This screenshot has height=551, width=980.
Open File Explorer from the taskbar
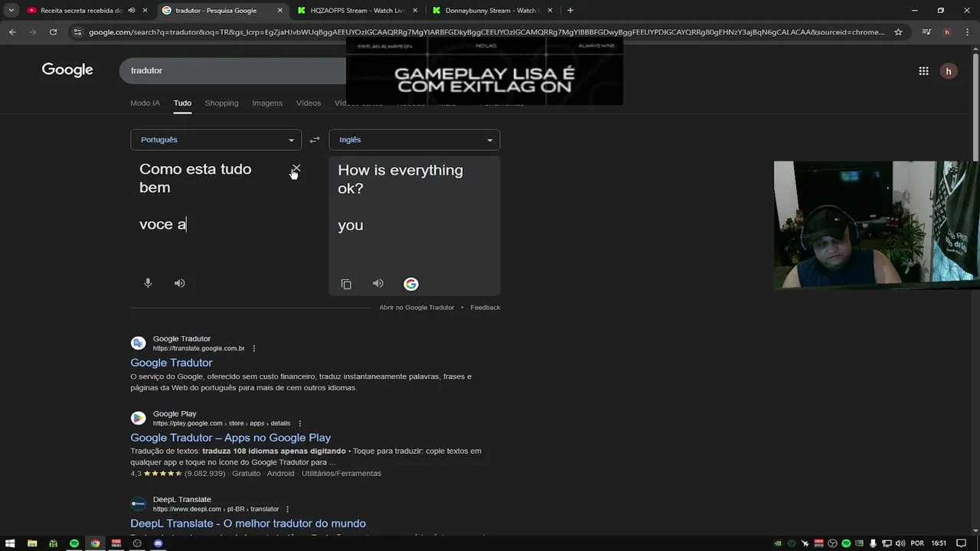coord(32,543)
